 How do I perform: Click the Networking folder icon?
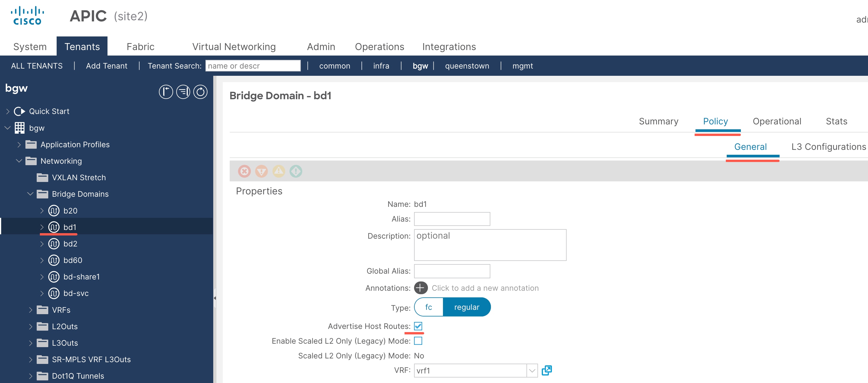point(31,161)
